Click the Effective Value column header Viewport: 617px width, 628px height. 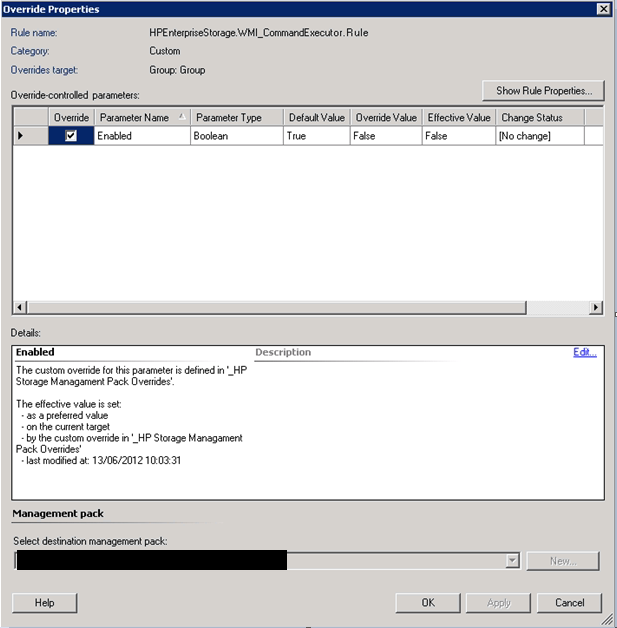pyautogui.click(x=458, y=117)
